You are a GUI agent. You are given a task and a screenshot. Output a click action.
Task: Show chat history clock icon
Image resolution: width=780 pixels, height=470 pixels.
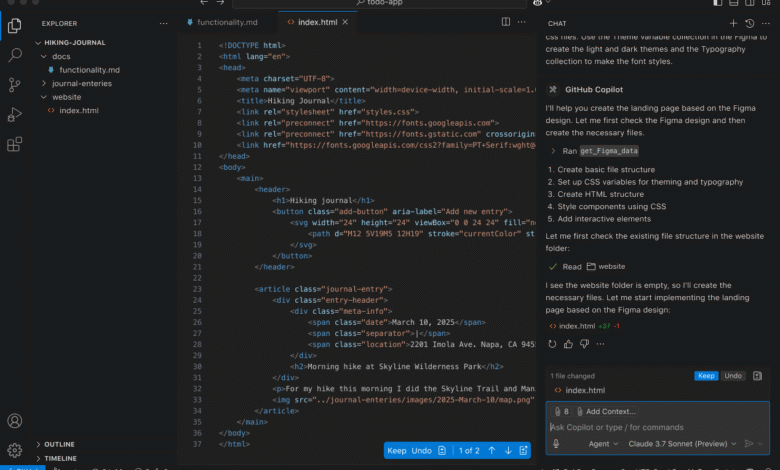(x=750, y=23)
